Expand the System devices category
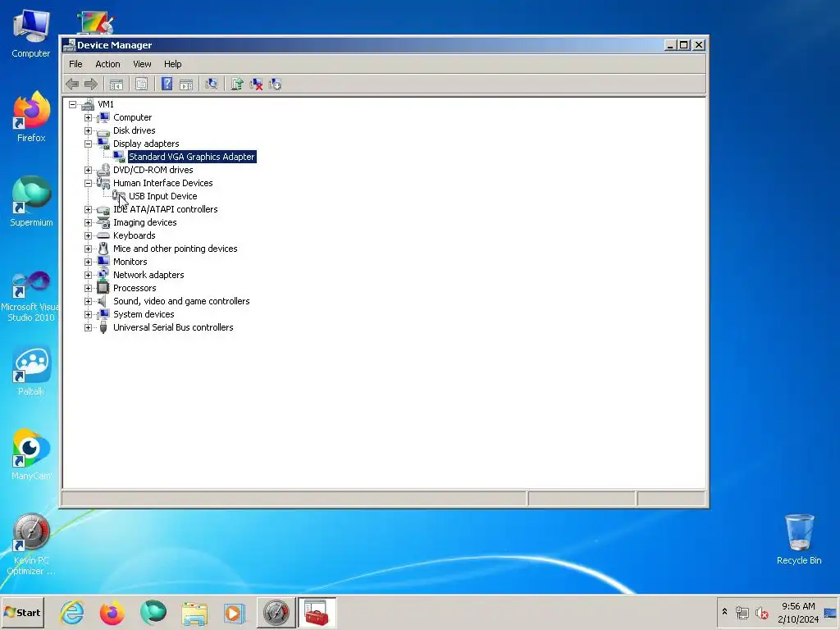Viewport: 840px width, 630px height. tap(88, 314)
